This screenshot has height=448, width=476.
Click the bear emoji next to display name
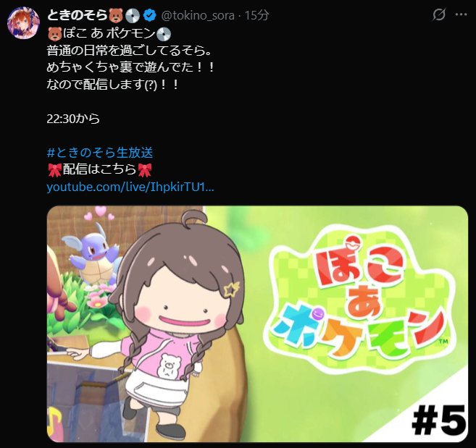point(116,15)
